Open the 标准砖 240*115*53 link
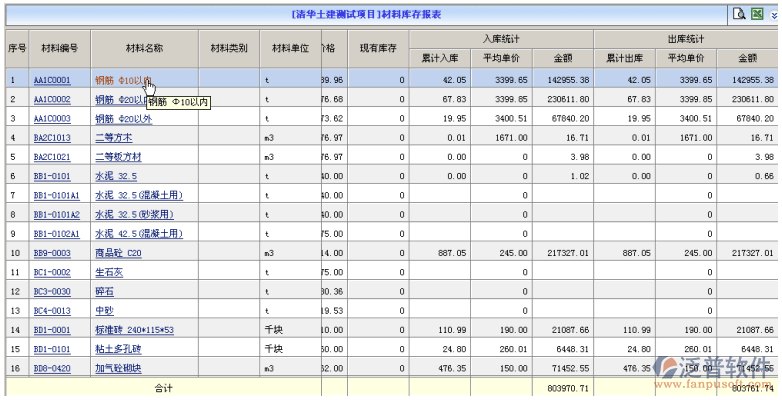 pos(134,330)
